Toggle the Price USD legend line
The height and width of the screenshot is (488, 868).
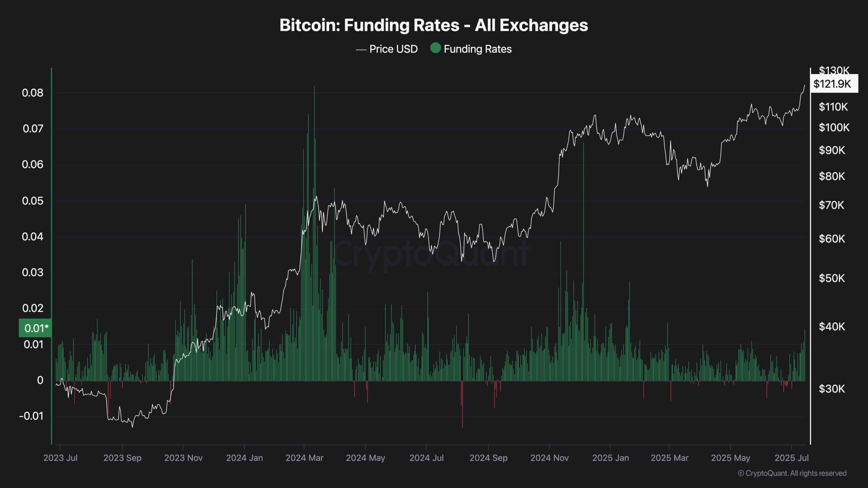361,50
